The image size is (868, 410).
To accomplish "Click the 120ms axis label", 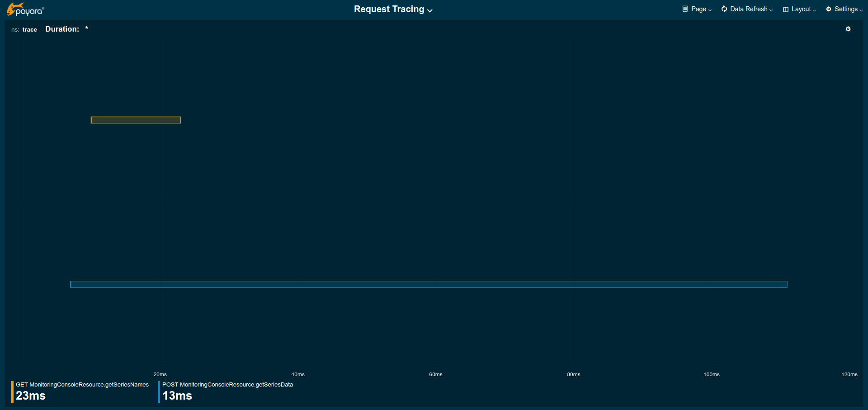I will (x=849, y=374).
